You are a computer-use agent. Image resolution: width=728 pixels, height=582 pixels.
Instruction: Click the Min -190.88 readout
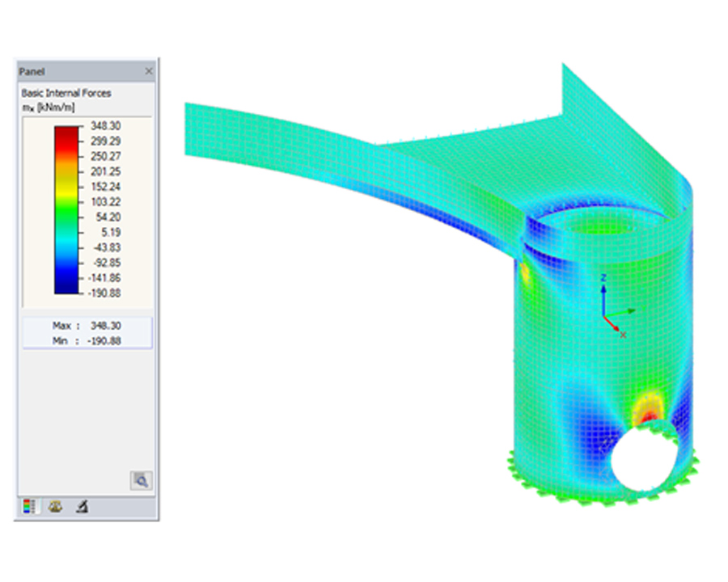coord(87,340)
